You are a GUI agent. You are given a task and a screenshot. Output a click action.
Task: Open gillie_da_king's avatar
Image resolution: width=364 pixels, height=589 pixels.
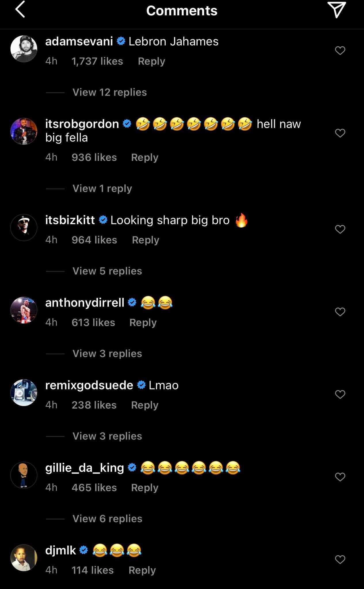[24, 475]
